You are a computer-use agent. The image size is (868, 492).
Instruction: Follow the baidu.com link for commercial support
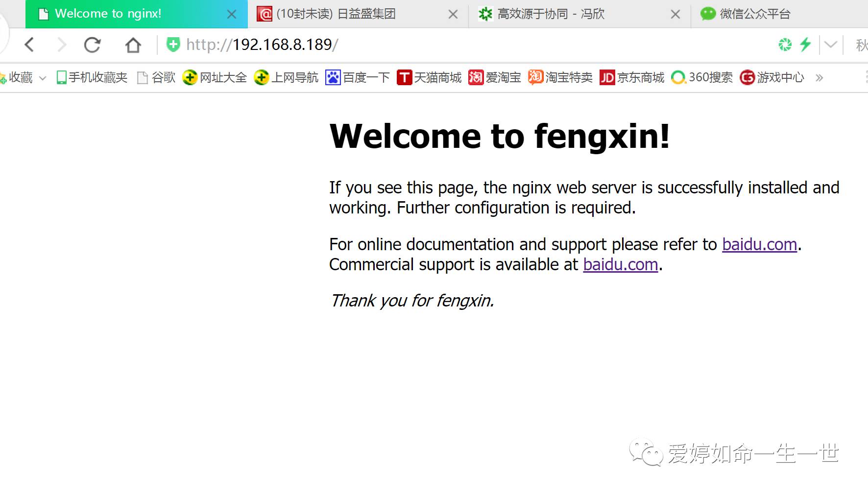pyautogui.click(x=621, y=264)
